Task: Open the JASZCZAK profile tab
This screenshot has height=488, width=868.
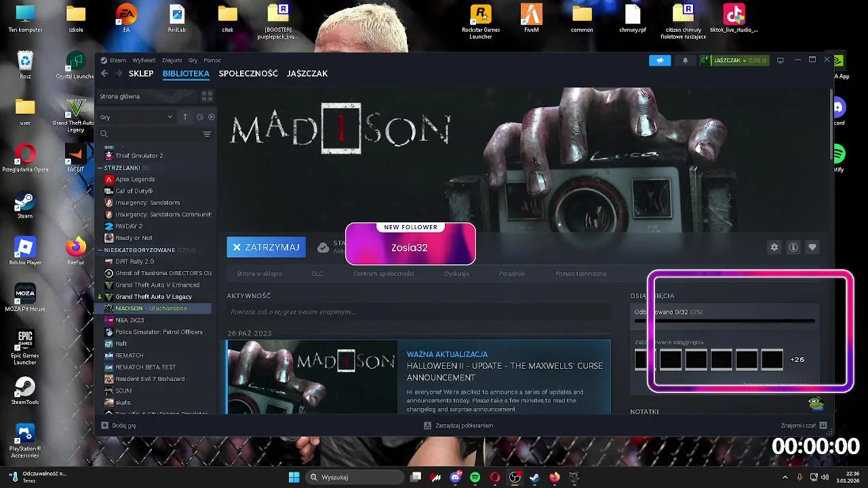Action: pyautogui.click(x=307, y=73)
